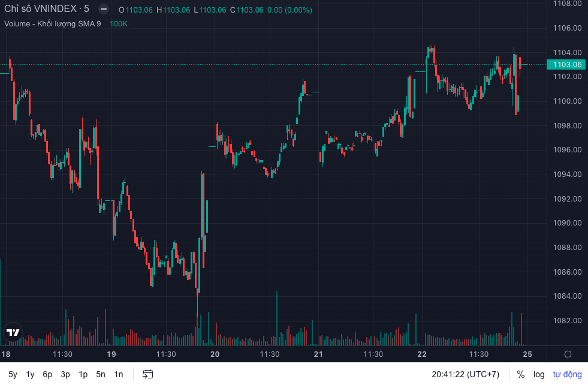Choose the 1p range
The height and width of the screenshot is (385, 588).
pyautogui.click(x=83, y=374)
